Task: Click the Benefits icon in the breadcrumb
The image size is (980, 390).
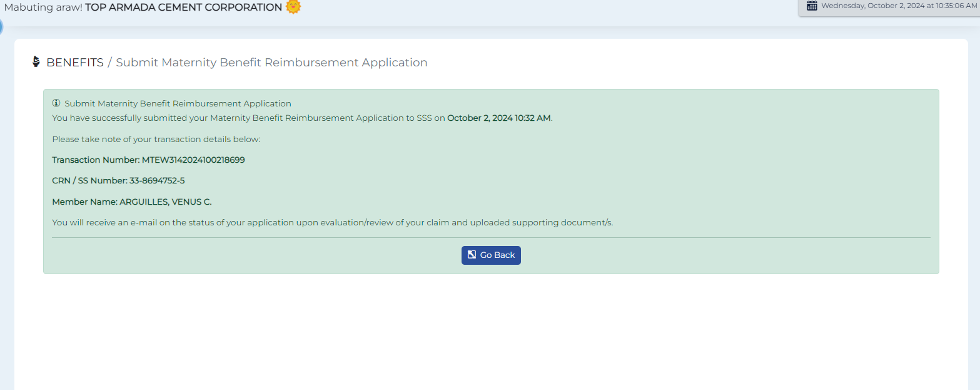Action: 36,62
